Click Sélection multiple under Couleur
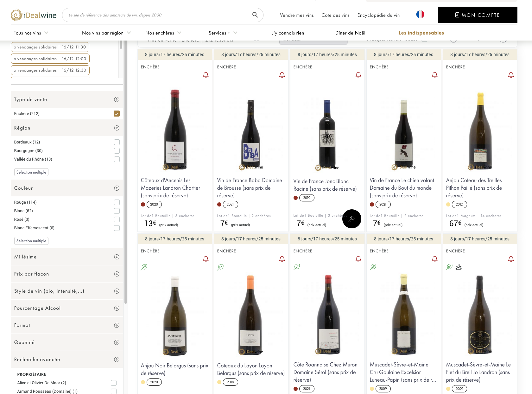 pyautogui.click(x=31, y=241)
